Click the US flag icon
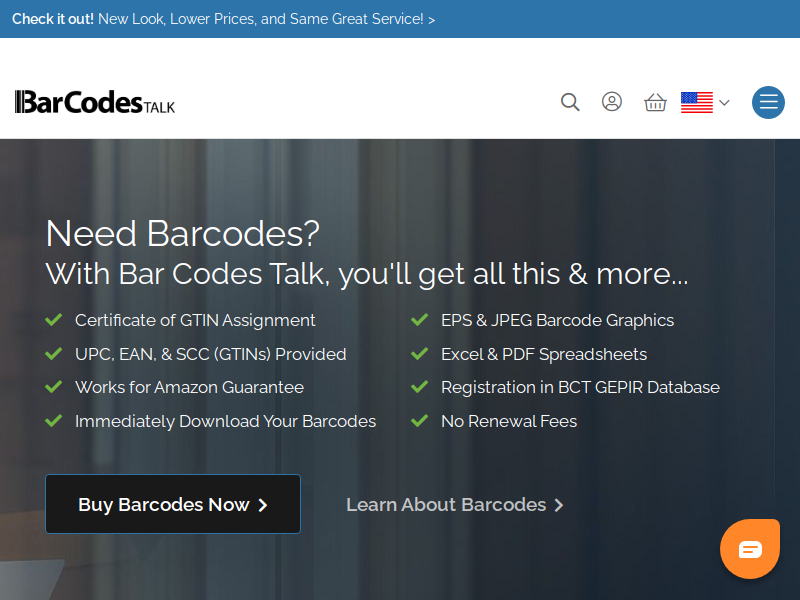Screen dimensions: 800x600 tap(696, 103)
